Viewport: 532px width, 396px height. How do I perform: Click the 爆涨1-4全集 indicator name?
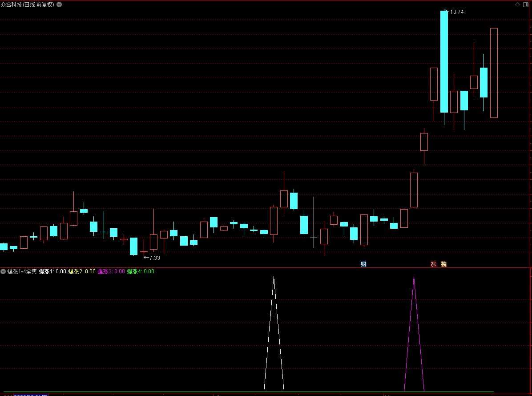click(22, 271)
